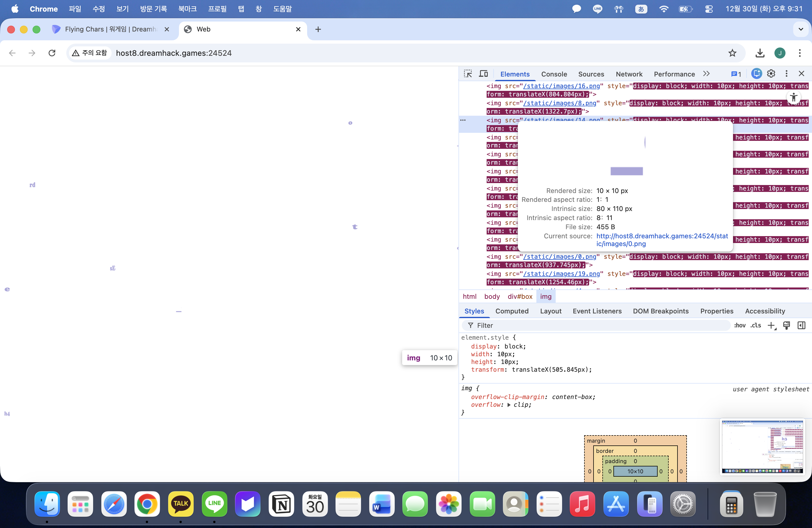Bookmark this page with star icon
812x528 pixels.
pos(732,53)
